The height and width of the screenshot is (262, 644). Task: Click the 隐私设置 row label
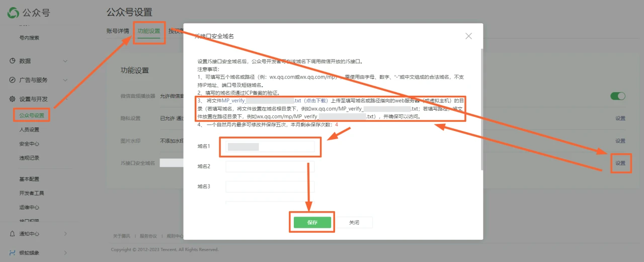click(130, 118)
